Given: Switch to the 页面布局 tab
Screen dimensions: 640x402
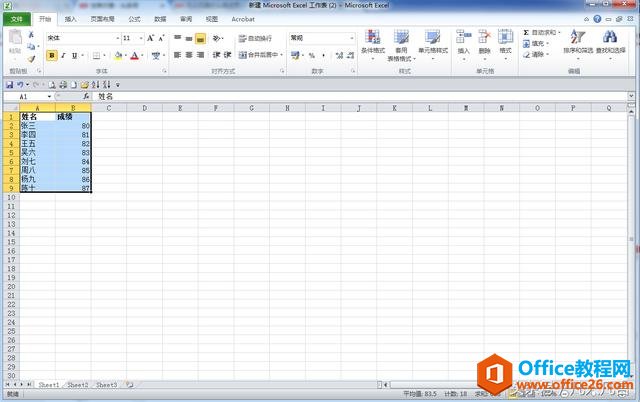Looking at the screenshot, I should [x=102, y=19].
